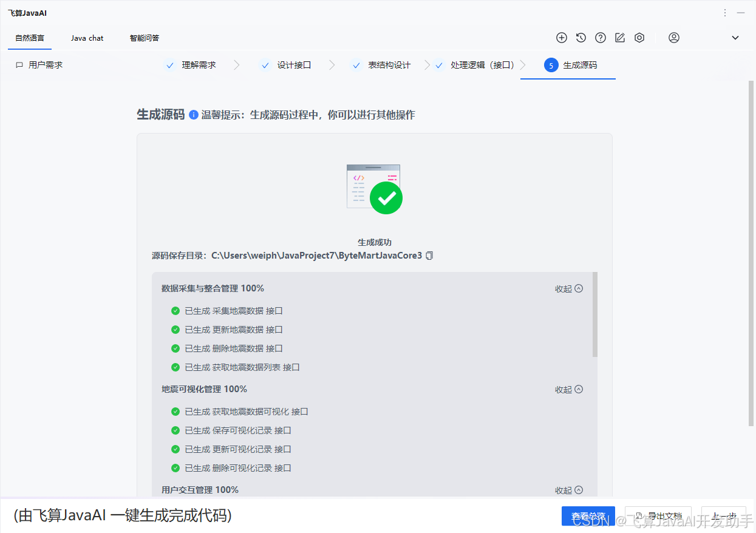This screenshot has width=756, height=533.
Task: Open the history clock icon
Action: [x=581, y=38]
